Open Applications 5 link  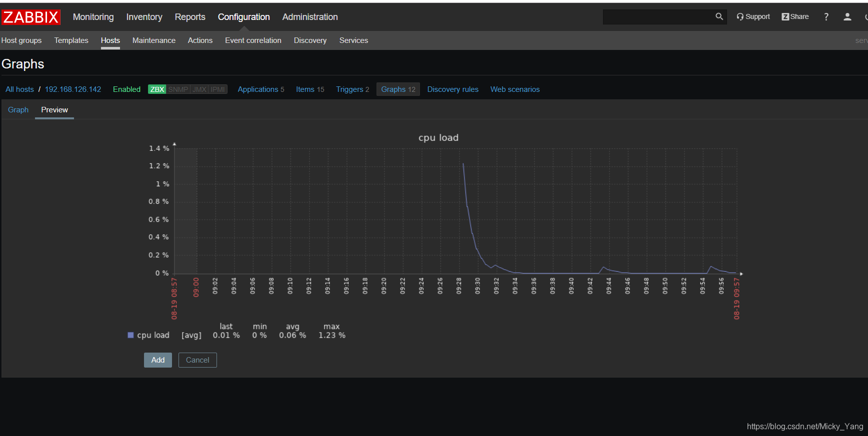[261, 89]
